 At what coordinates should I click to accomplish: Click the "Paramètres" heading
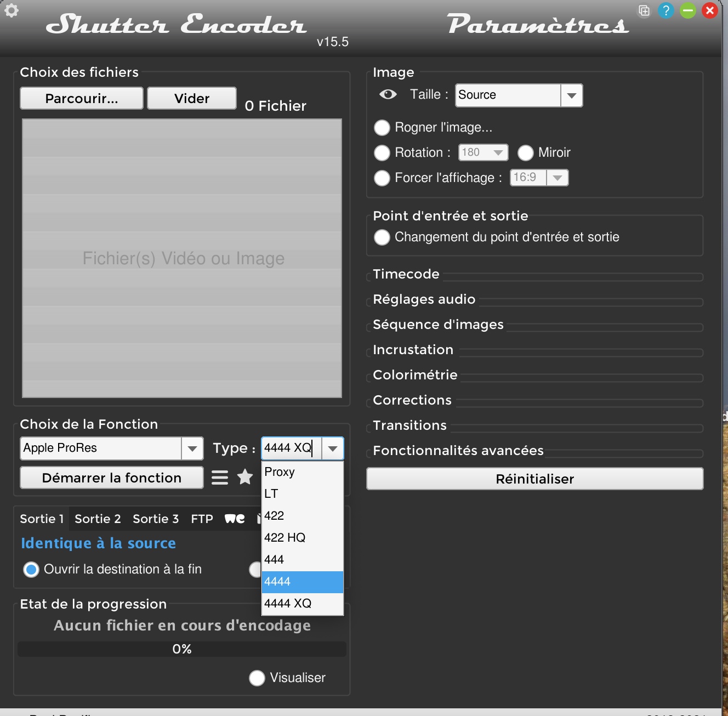tap(538, 24)
